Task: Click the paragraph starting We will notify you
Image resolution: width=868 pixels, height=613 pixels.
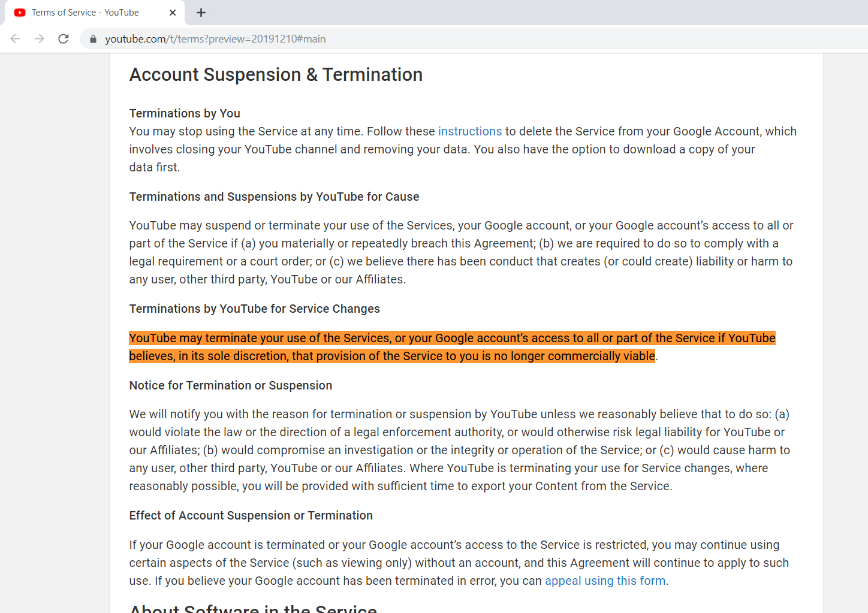Action: (460, 450)
